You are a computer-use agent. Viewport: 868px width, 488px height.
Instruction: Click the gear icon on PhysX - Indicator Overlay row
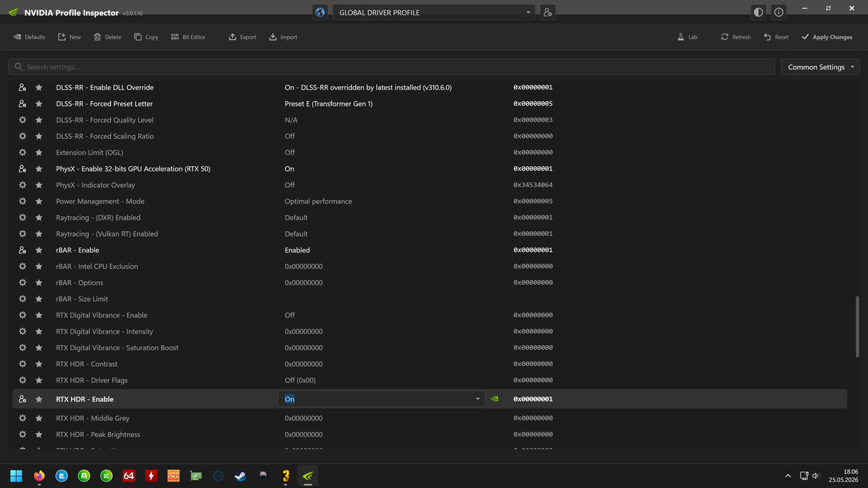[x=22, y=185]
